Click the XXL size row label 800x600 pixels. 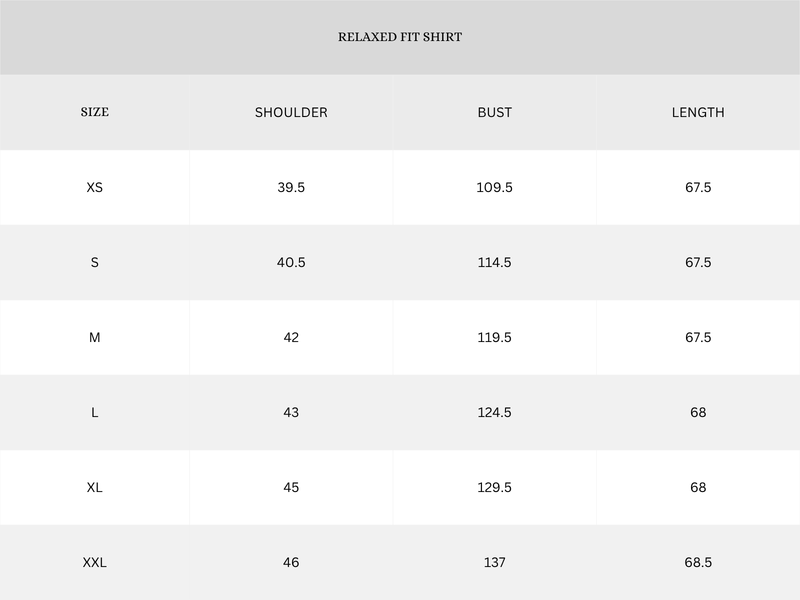[x=94, y=562]
